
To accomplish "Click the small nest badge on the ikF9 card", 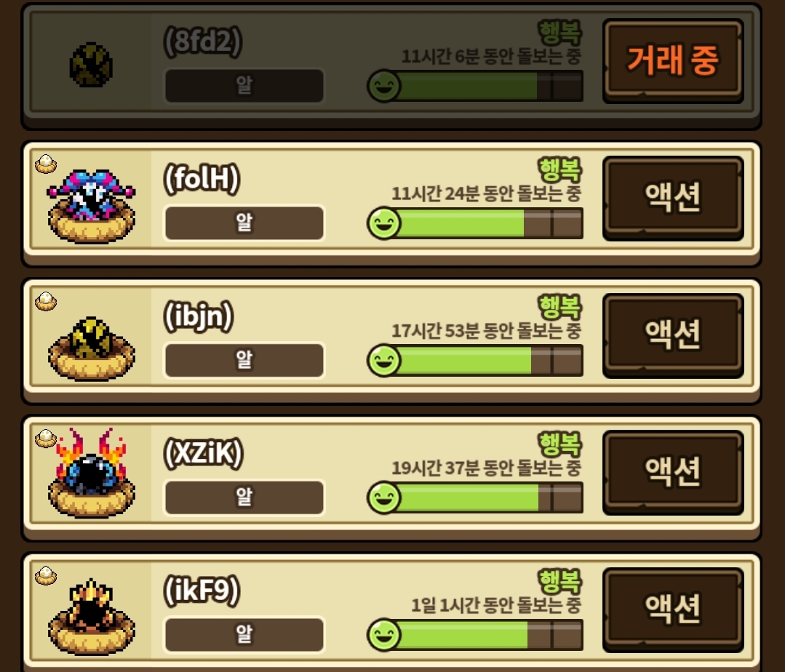I will (46, 576).
